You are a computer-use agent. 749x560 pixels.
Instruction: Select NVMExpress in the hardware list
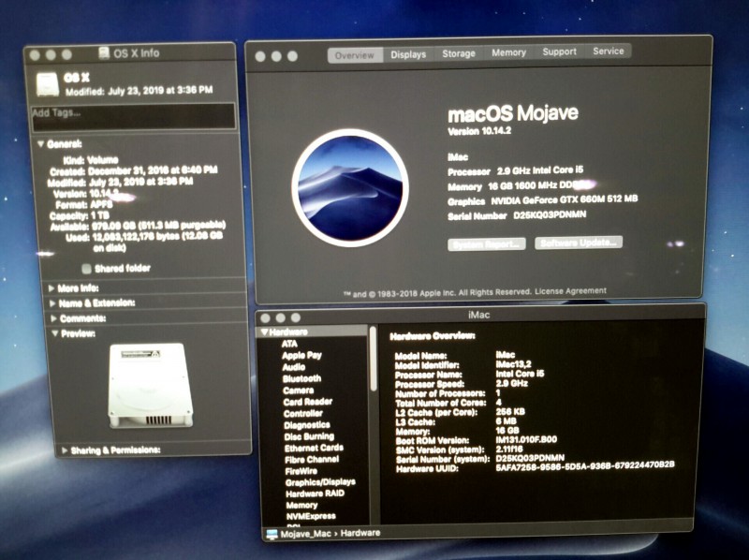click(x=311, y=516)
